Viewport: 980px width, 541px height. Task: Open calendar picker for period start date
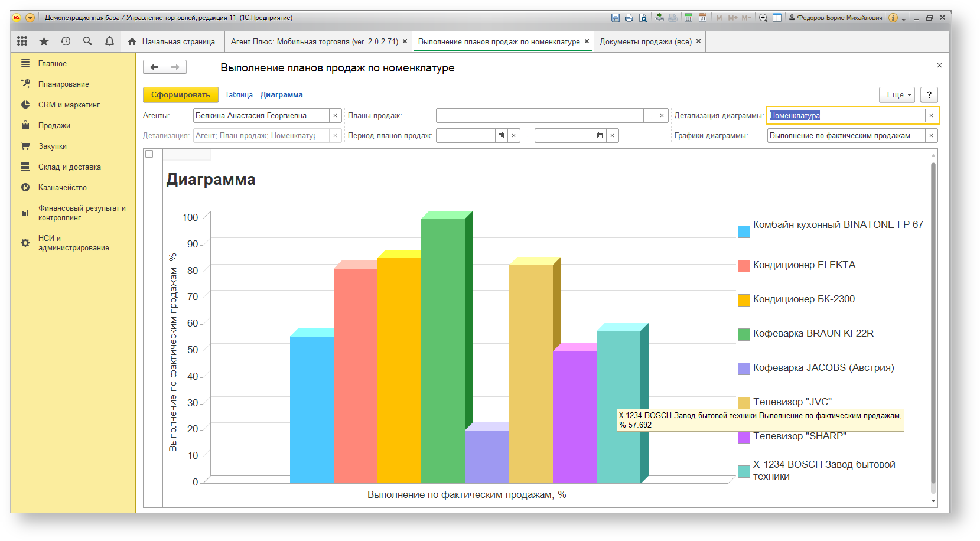pyautogui.click(x=501, y=136)
